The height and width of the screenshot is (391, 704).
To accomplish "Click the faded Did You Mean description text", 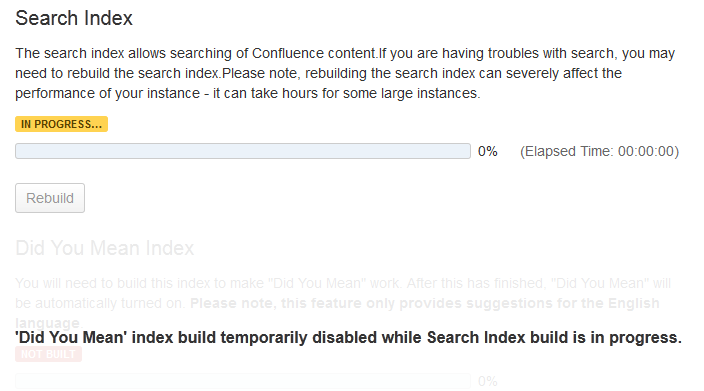I will [343, 303].
